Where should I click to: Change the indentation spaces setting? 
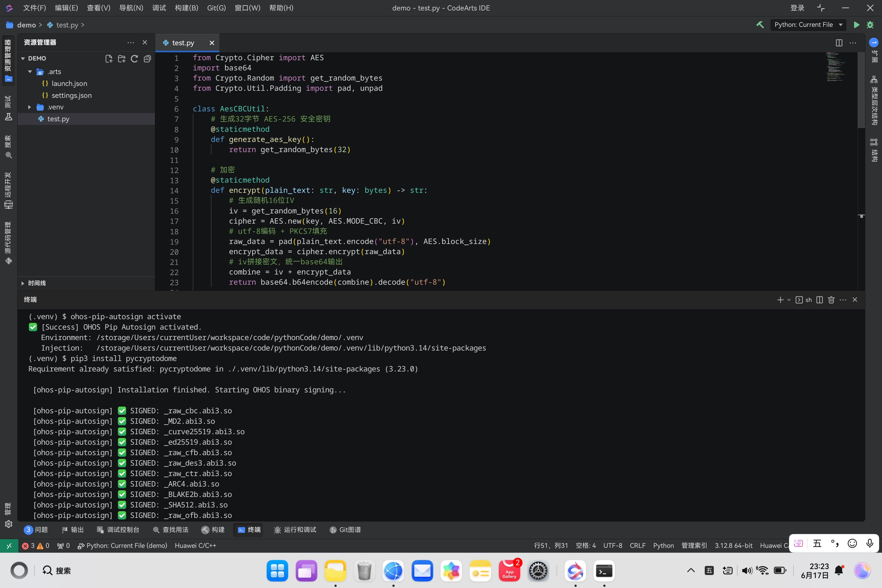[586, 546]
